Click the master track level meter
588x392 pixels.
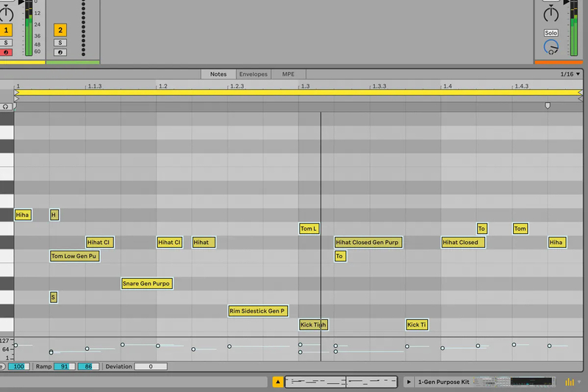[574, 28]
